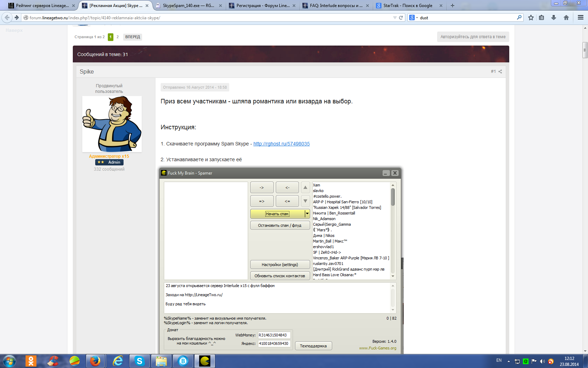
Task: Click the <- move contact button
Action: pos(287,188)
